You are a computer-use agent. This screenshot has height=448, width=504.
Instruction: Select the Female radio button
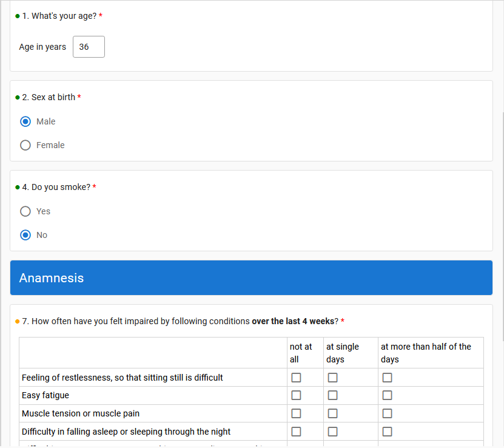click(x=25, y=145)
